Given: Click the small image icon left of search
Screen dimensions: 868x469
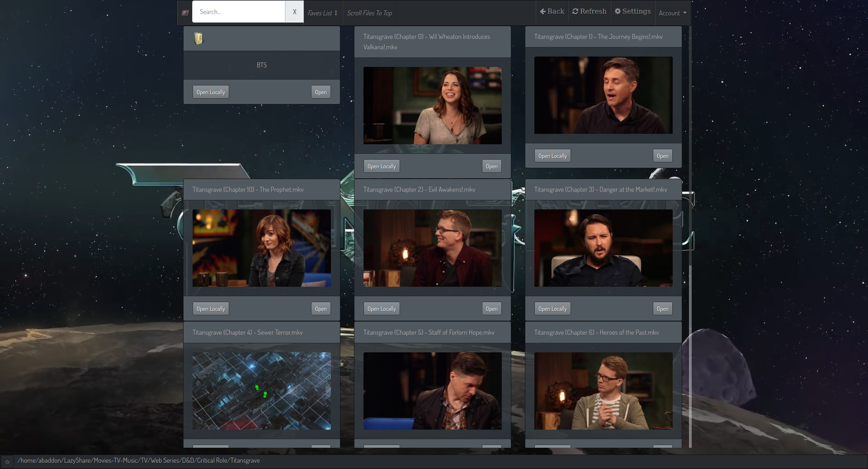Looking at the screenshot, I should pyautogui.click(x=185, y=13).
